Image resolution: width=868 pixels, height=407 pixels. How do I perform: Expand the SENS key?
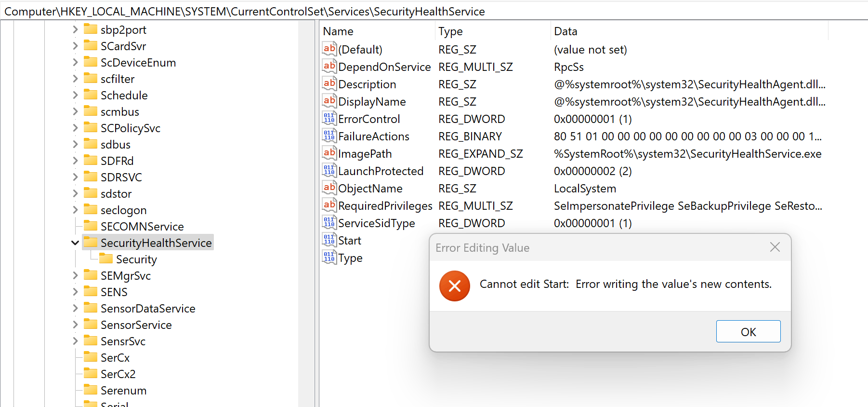click(75, 292)
